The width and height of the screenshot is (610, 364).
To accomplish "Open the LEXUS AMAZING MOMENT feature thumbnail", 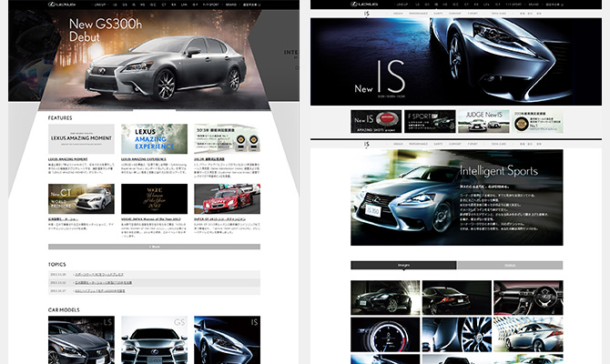I will point(81,139).
